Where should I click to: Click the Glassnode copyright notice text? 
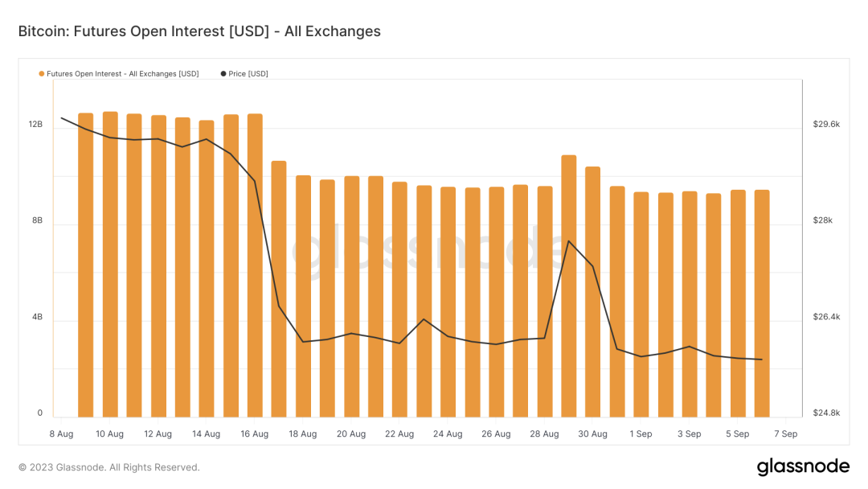point(109,467)
